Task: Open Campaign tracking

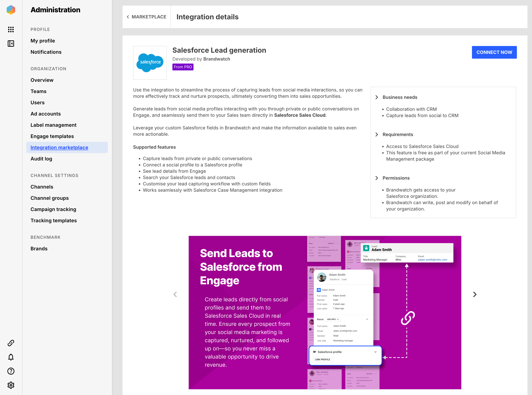Action: click(x=53, y=209)
